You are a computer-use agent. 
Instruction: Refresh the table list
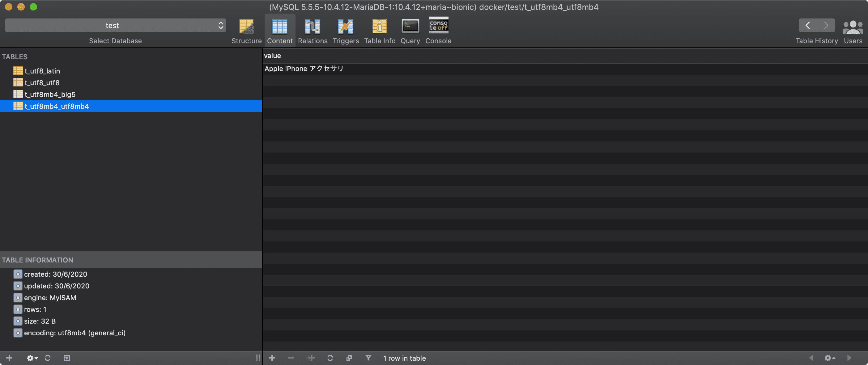[x=48, y=358]
